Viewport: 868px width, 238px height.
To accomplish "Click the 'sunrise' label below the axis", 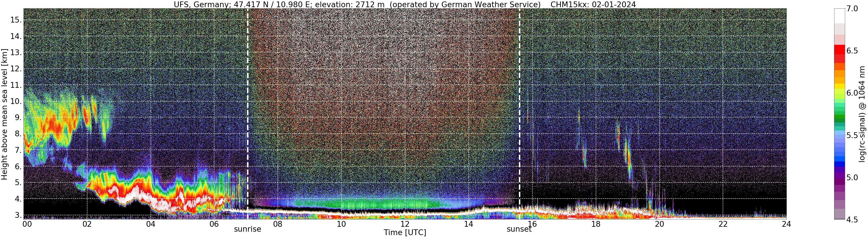I will [248, 229].
